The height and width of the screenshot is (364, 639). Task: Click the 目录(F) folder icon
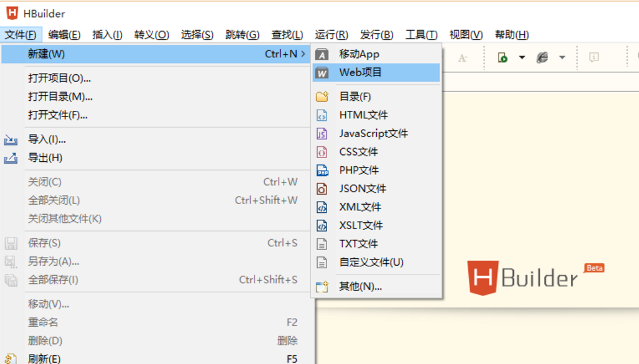click(x=322, y=96)
